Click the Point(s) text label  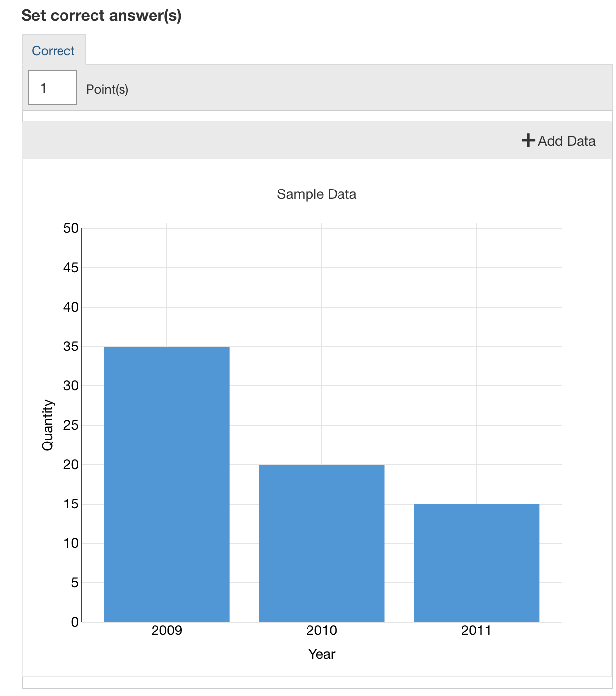[107, 89]
